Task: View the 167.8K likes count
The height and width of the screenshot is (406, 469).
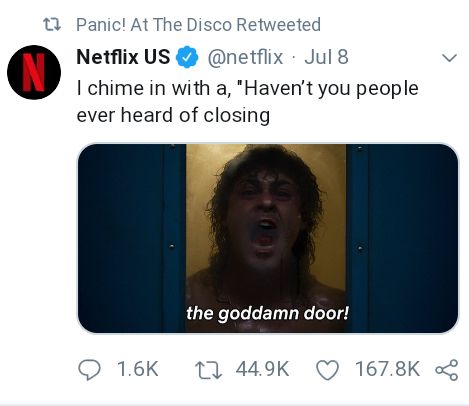Action: (x=387, y=369)
